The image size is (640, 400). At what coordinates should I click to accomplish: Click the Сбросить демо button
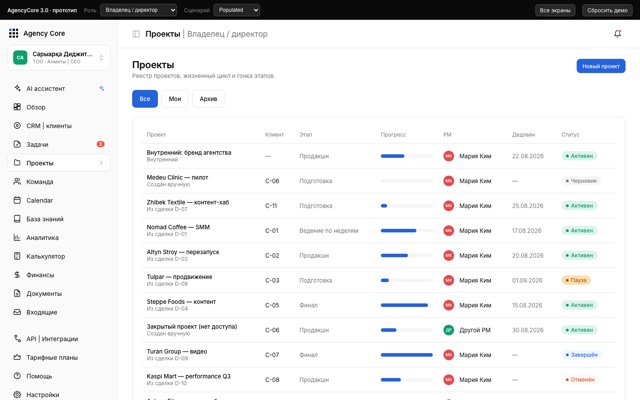tap(607, 10)
